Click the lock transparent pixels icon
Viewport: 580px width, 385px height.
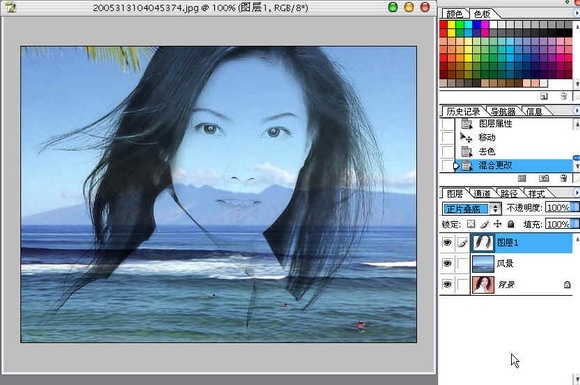[471, 224]
